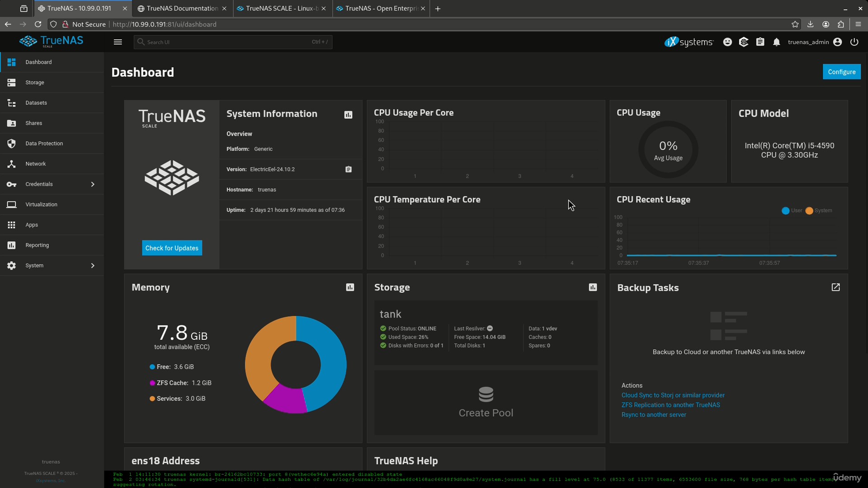Click the iXsystems, Inc. footer link
The image size is (868, 488).
[x=51, y=481]
